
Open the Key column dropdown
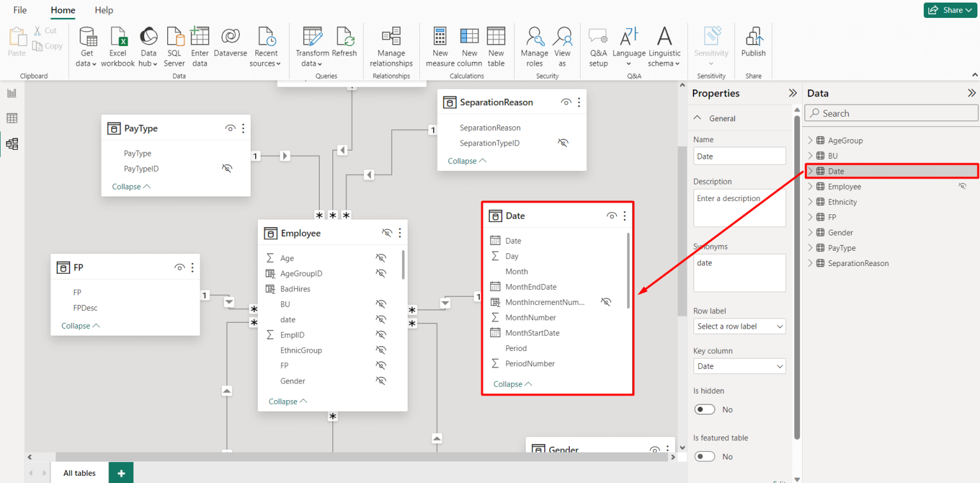coord(739,366)
